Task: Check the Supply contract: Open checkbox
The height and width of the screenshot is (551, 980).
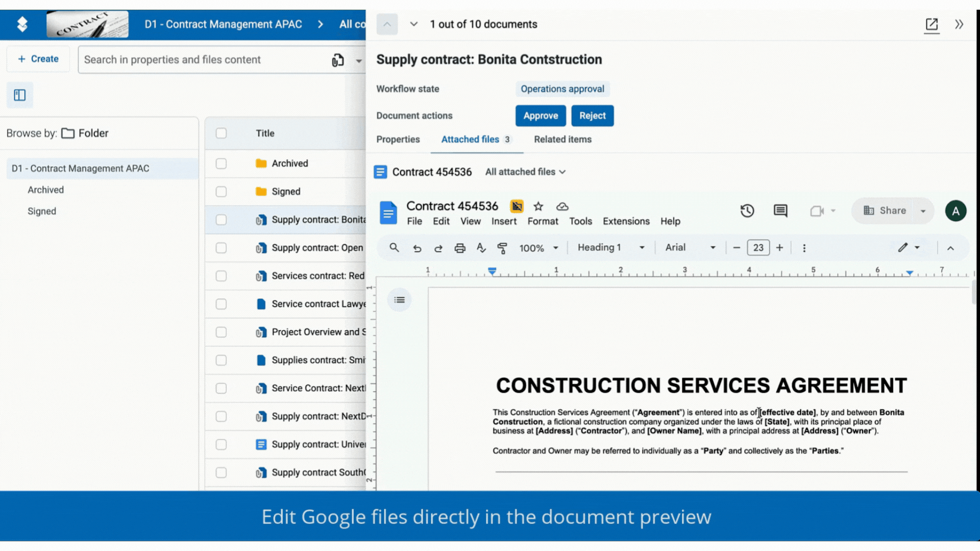Action: [221, 248]
